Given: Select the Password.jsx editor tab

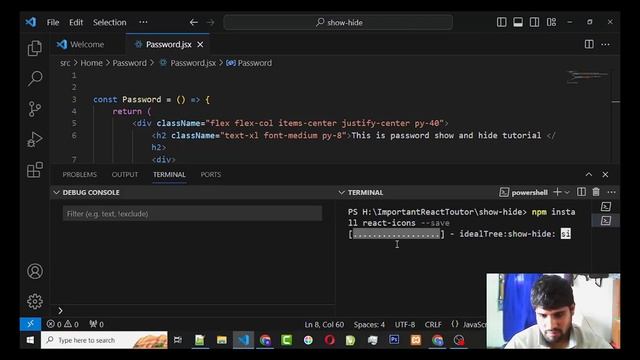Looking at the screenshot, I should pos(168,44).
